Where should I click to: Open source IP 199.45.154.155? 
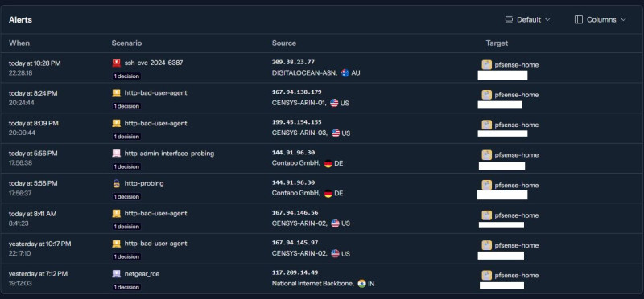point(296,122)
